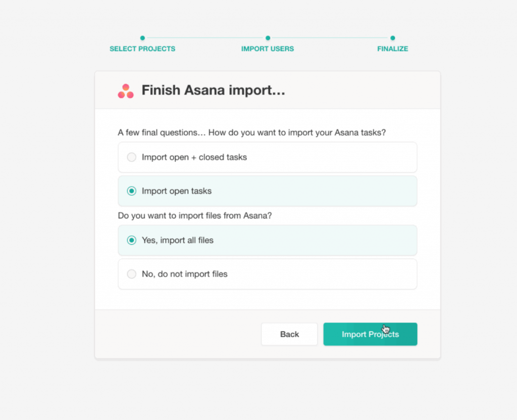
Task: Click the Finalize progress dot
Action: tap(392, 38)
